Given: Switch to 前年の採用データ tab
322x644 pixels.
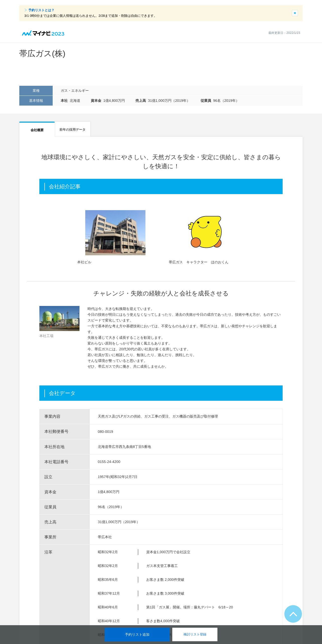Looking at the screenshot, I should pyautogui.click(x=72, y=130).
